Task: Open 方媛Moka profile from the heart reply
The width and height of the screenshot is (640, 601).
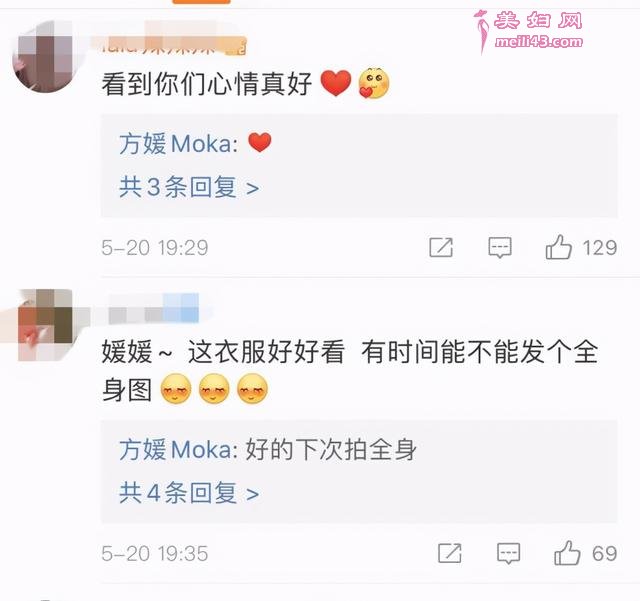Action: click(178, 144)
